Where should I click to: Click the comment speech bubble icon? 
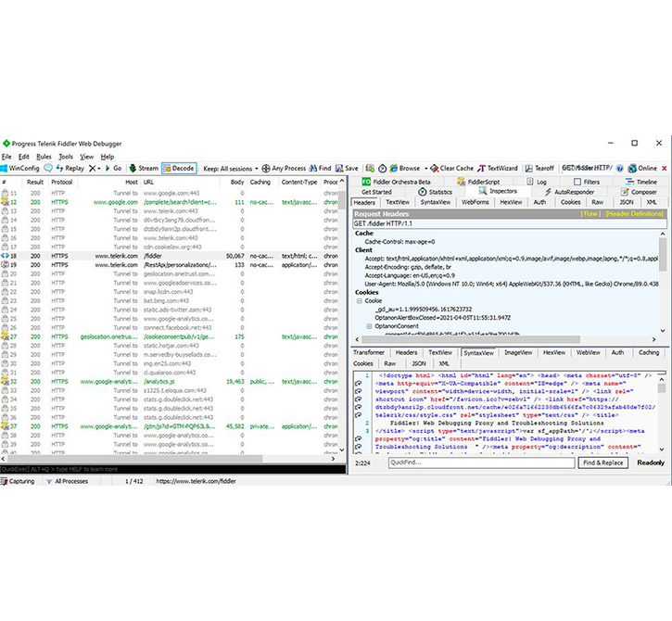pos(48,169)
